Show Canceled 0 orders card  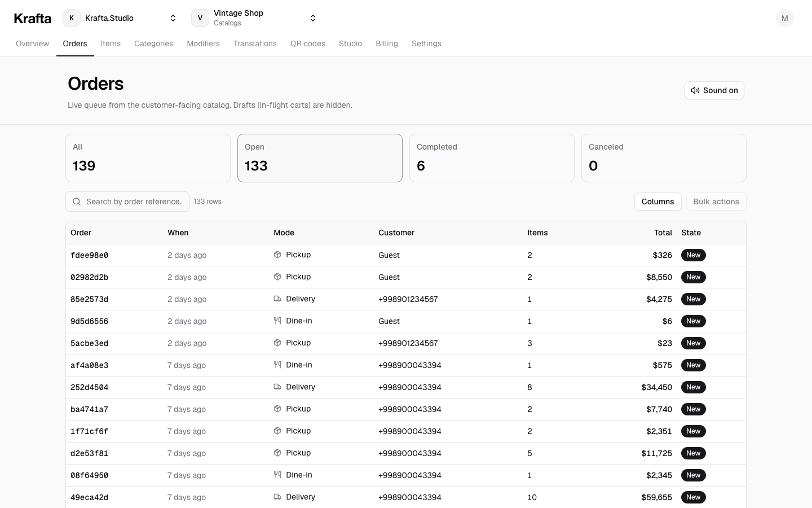[x=664, y=158]
